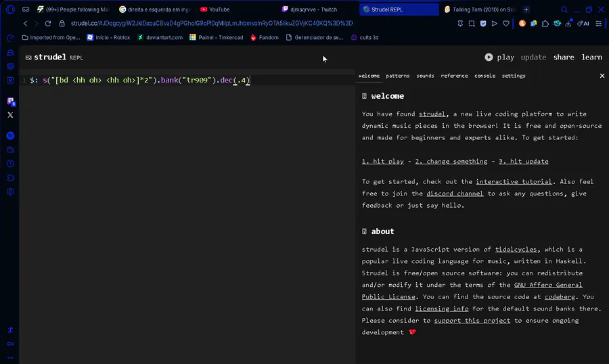The image size is (609, 364).
Task: Follow the tidalcycles link
Action: pos(516,250)
